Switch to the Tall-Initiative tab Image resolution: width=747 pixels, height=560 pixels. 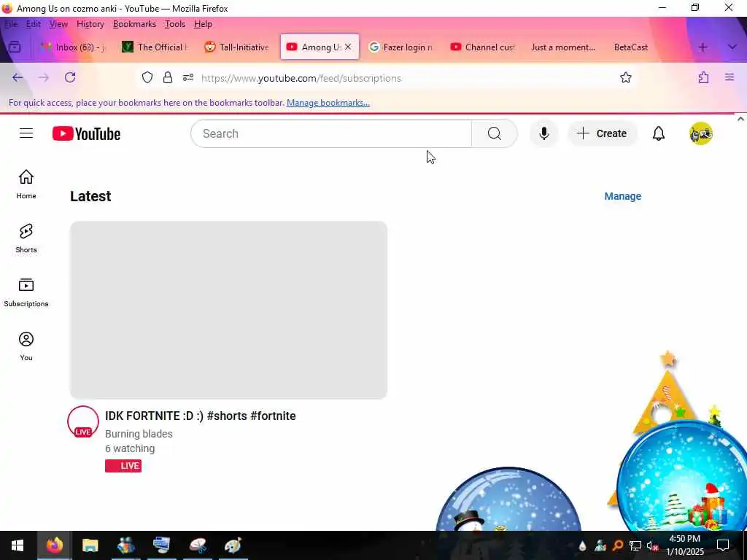237,47
